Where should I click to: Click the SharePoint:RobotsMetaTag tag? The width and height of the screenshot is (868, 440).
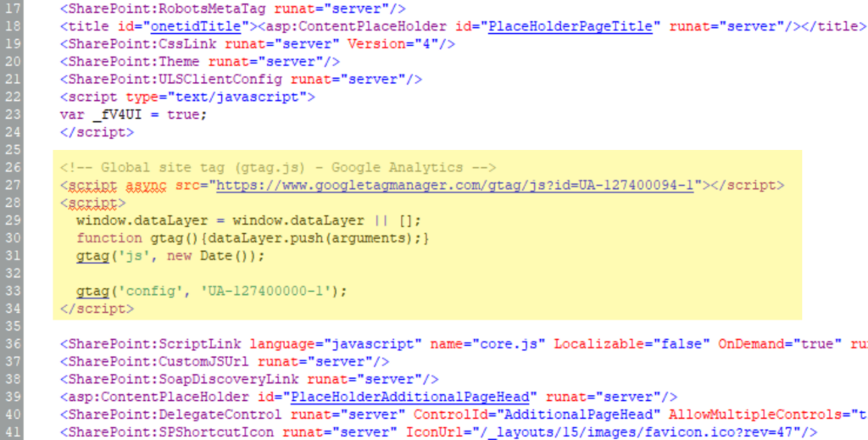[x=232, y=8]
